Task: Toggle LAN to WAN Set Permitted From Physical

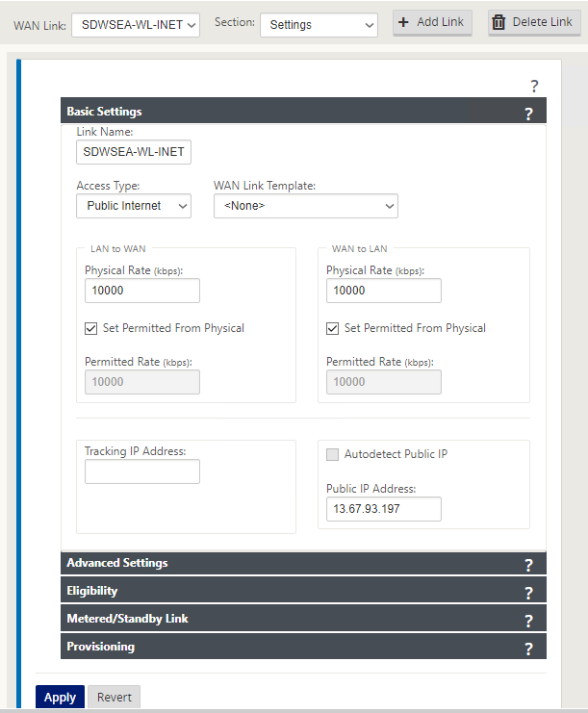Action: 91,328
